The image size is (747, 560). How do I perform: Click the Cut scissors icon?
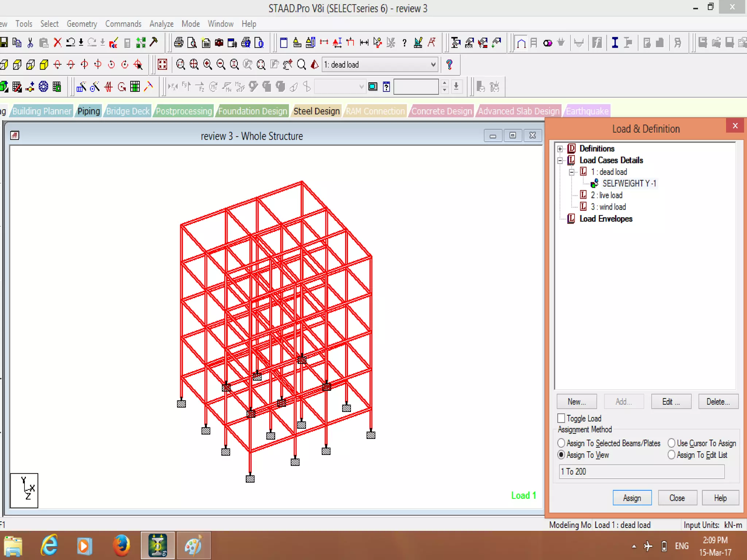tap(30, 43)
